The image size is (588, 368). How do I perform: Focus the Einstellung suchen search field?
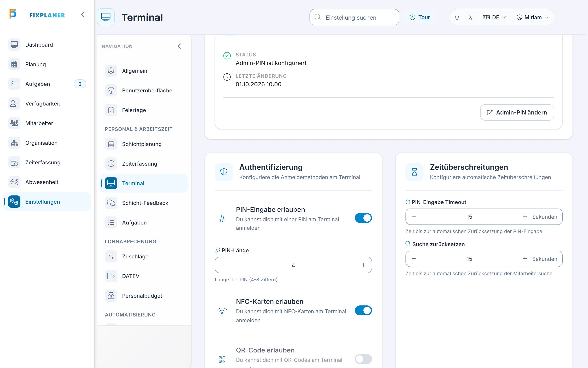point(354,17)
